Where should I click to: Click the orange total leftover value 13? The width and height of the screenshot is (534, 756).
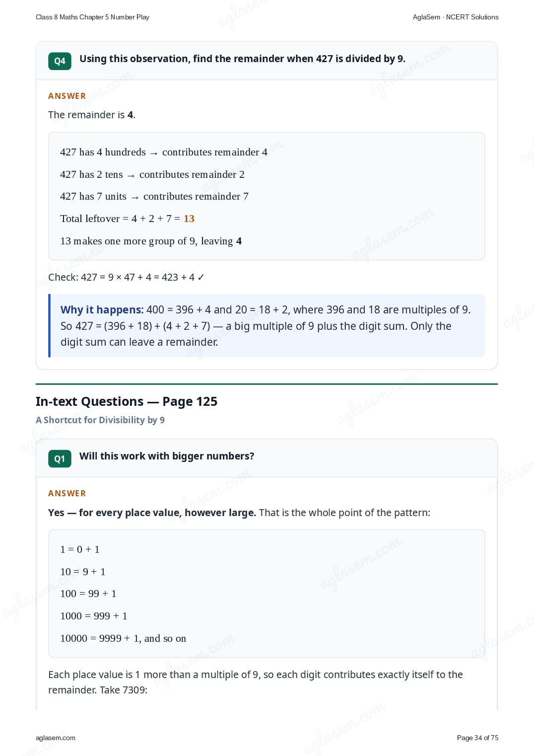[x=189, y=219]
